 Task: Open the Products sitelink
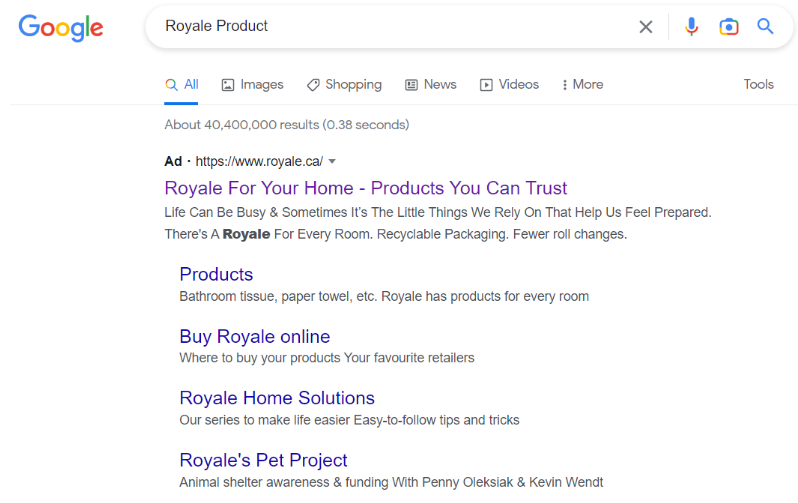[216, 274]
